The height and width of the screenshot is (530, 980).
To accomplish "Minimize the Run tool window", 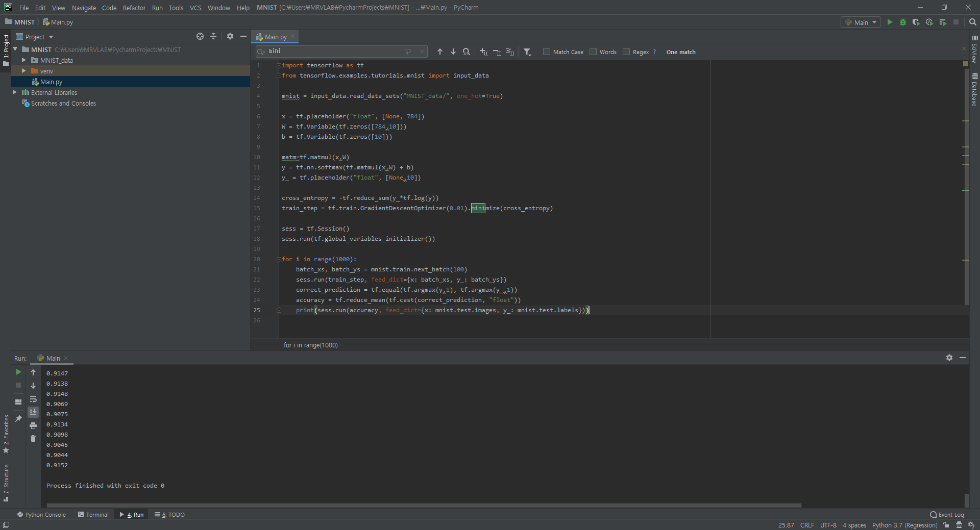I will point(963,358).
